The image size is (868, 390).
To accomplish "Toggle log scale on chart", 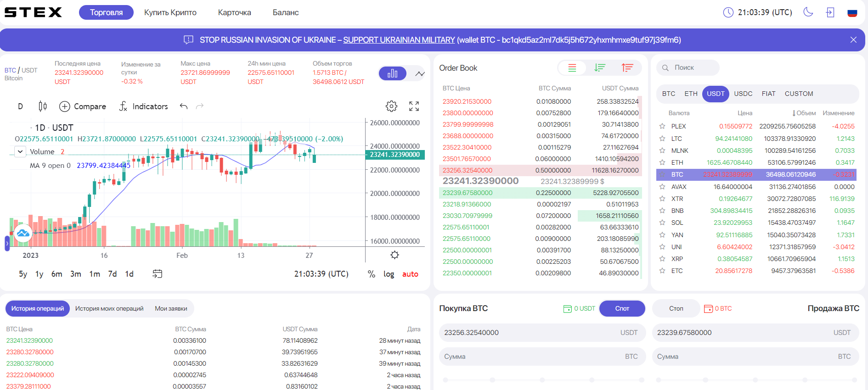I will [x=389, y=274].
